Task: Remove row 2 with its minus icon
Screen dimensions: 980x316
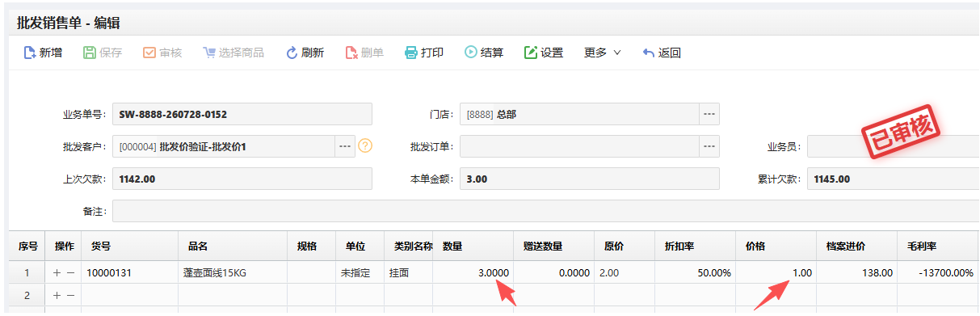Action: [x=70, y=296]
